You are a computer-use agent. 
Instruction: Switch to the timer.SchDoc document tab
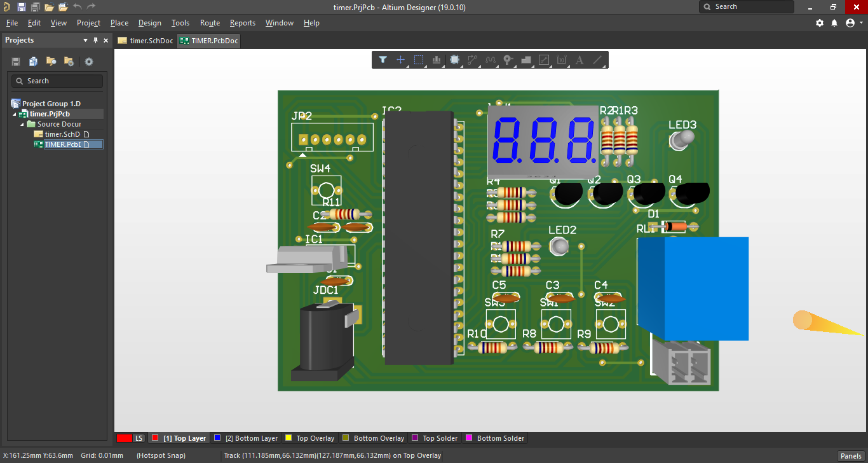pos(146,41)
